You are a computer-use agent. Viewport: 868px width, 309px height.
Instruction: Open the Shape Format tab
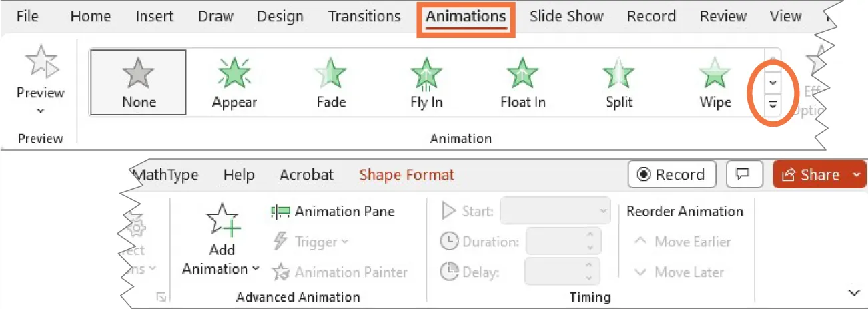[406, 175]
